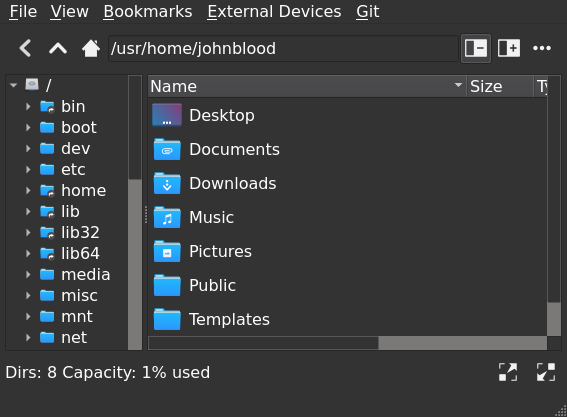This screenshot has width=567, height=417.
Task: Click the Downloads folder icon
Action: (167, 183)
